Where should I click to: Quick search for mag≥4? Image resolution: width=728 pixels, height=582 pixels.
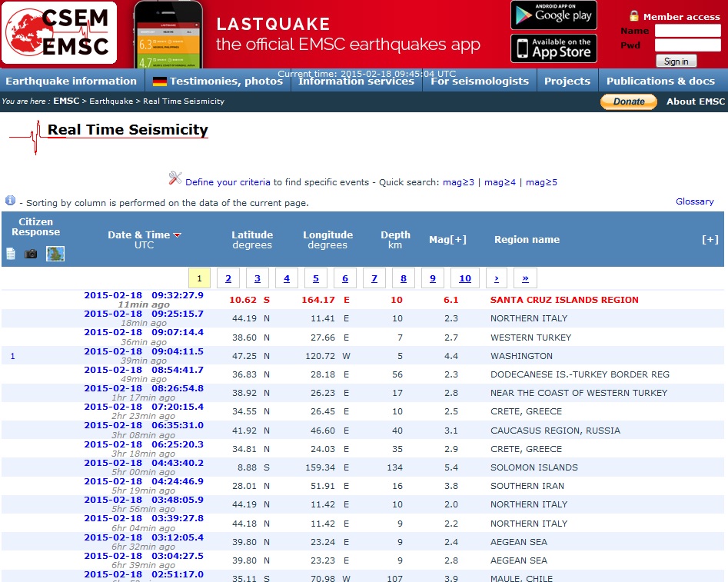click(500, 182)
